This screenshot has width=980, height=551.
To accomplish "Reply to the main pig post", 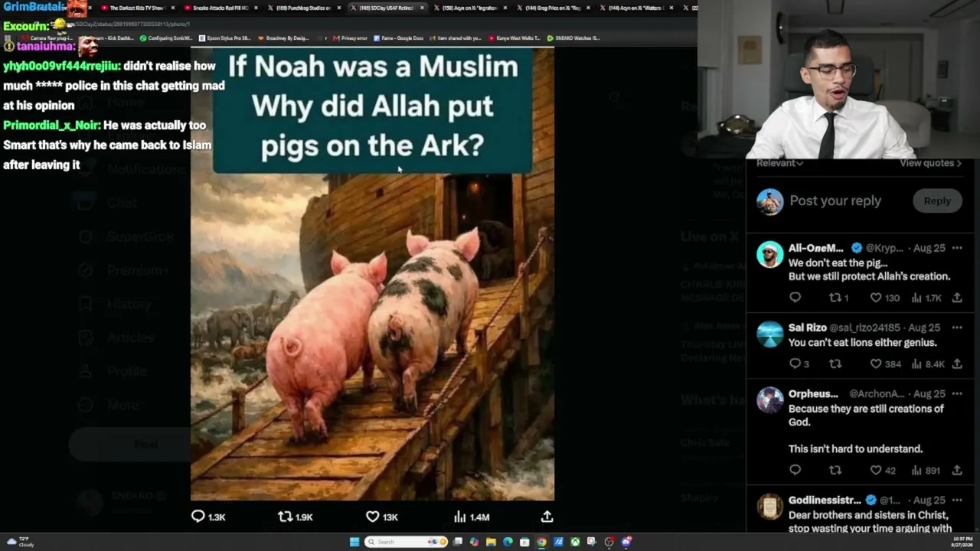I will click(x=208, y=517).
